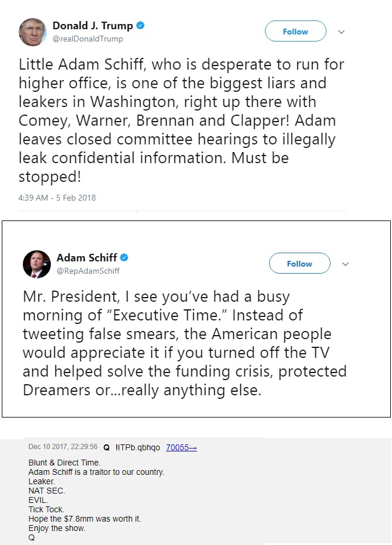Click the "Mr. President" reply tweet text

184,343
